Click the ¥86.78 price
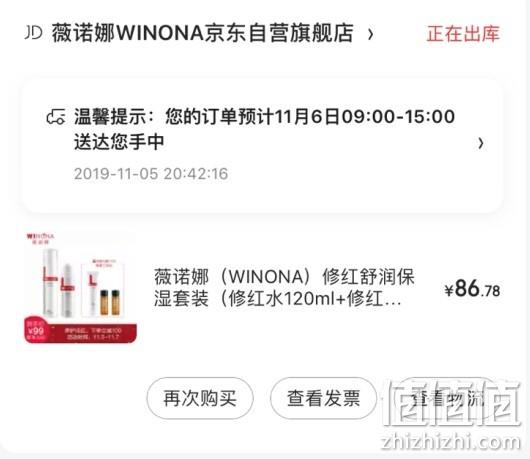Image resolution: width=530 pixels, height=459 pixels. click(472, 289)
